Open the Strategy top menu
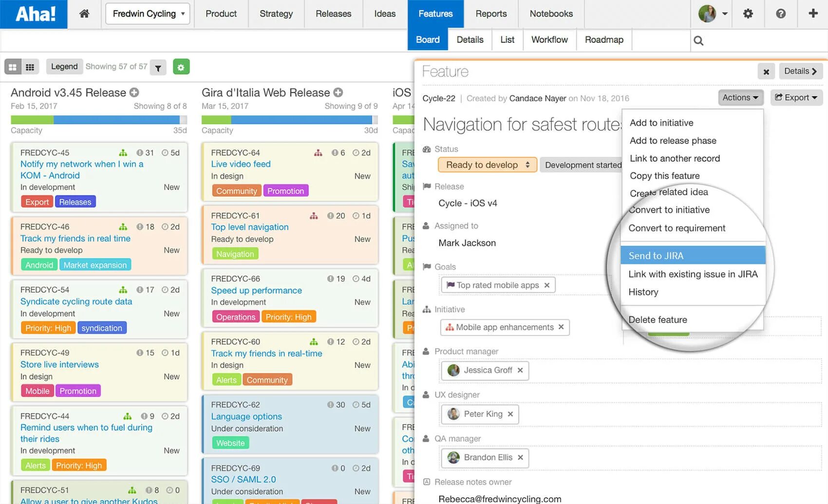Image resolution: width=828 pixels, height=504 pixels. click(276, 14)
